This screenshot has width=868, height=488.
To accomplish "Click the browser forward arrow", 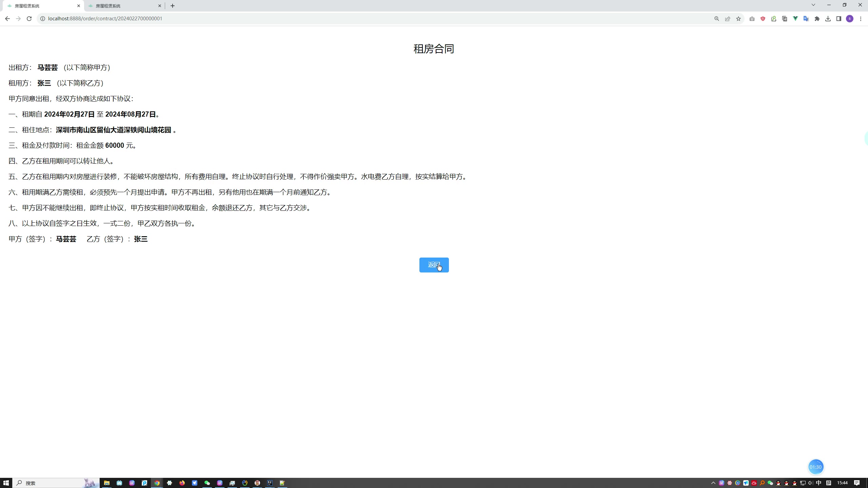I will point(18,19).
